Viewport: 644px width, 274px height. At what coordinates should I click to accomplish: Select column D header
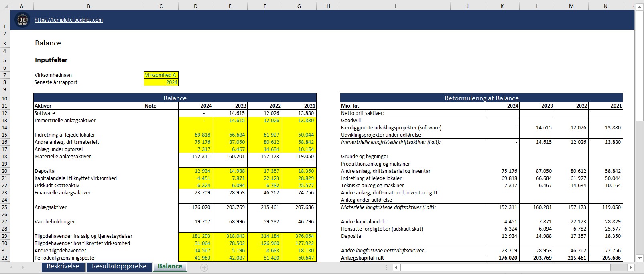[195, 6]
